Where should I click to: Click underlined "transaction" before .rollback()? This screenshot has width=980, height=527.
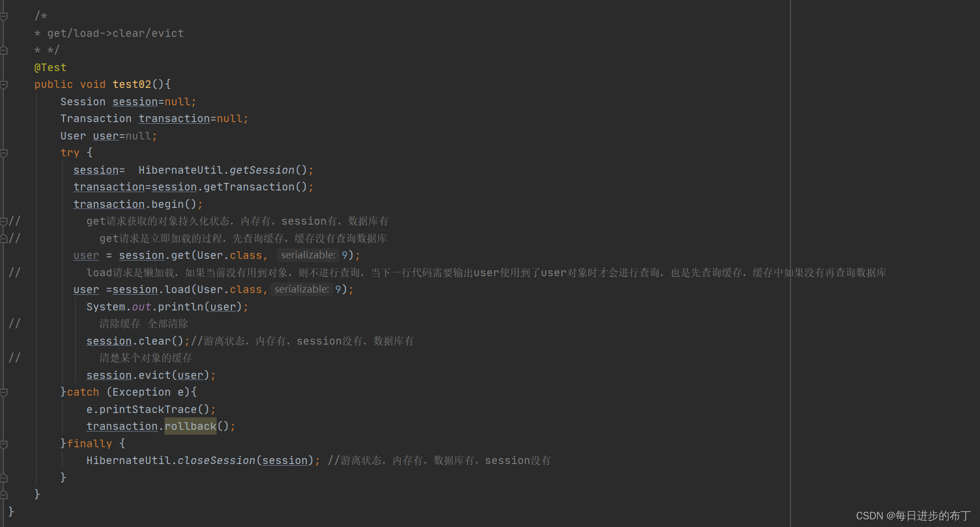(x=122, y=427)
